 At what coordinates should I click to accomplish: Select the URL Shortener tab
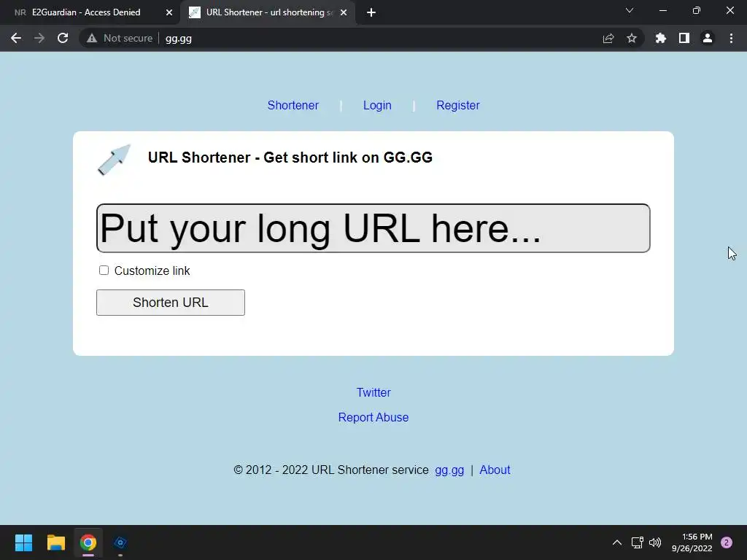(x=269, y=12)
